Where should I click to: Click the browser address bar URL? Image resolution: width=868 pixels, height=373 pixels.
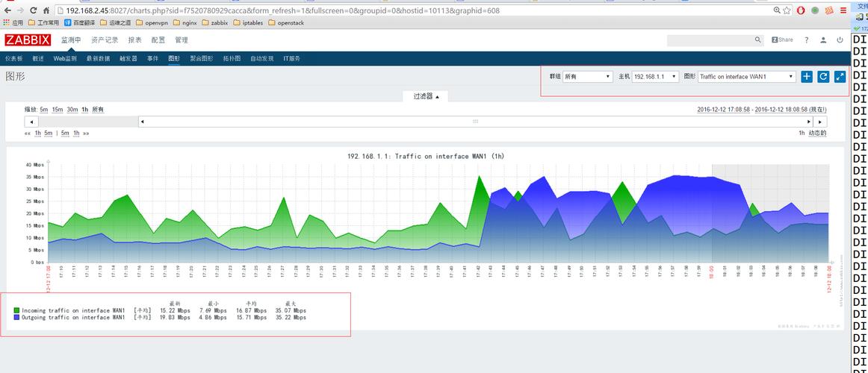(x=282, y=10)
